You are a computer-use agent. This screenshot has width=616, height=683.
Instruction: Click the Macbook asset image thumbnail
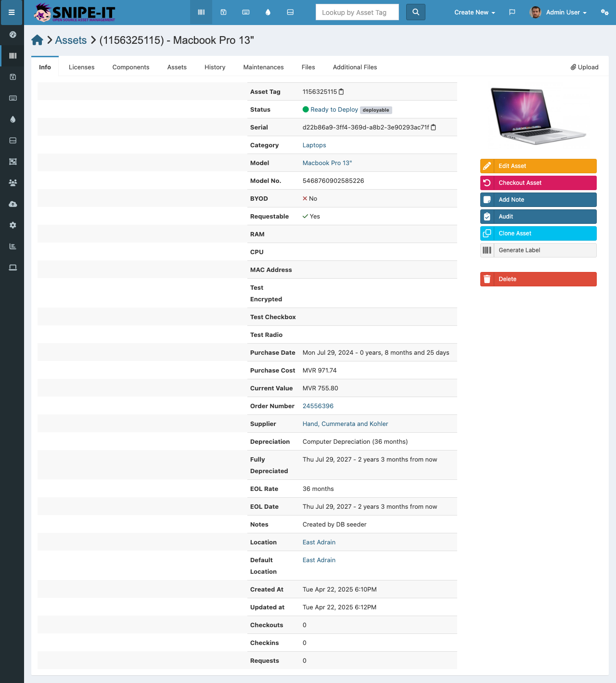[538, 116]
